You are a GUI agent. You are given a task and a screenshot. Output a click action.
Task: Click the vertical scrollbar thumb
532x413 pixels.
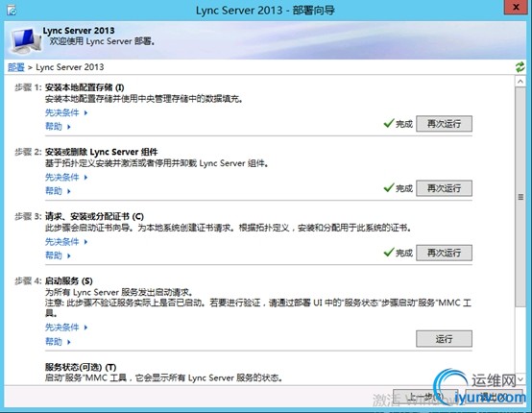pos(520,197)
